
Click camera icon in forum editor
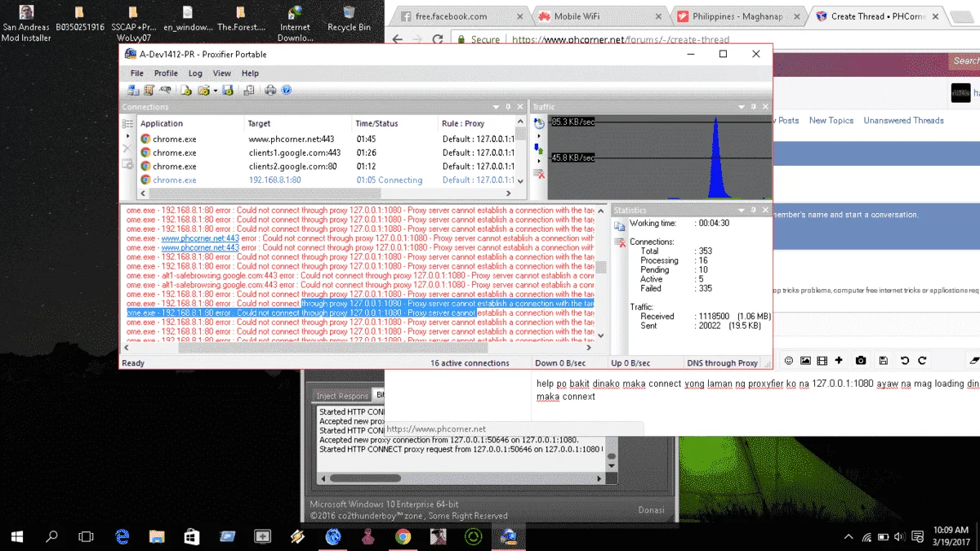coord(861,360)
